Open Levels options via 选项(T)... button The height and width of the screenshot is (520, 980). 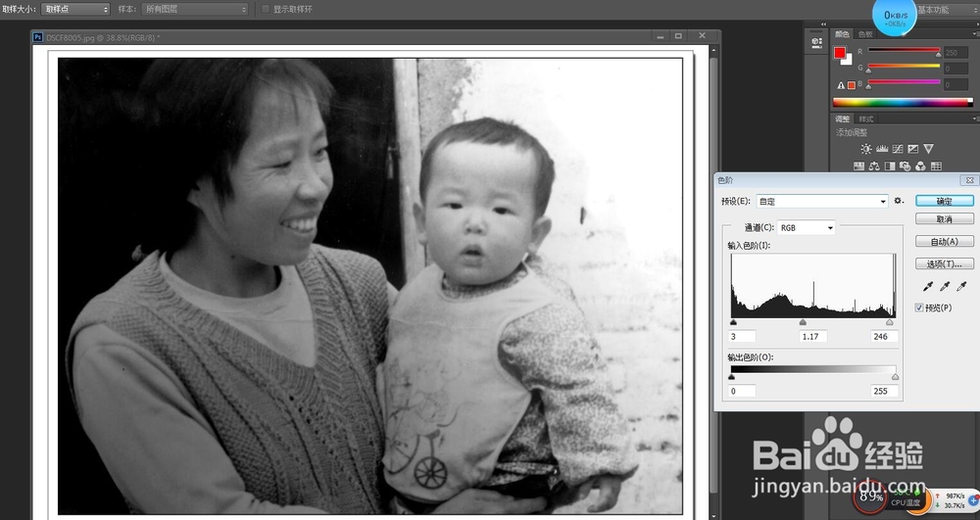[x=945, y=263]
